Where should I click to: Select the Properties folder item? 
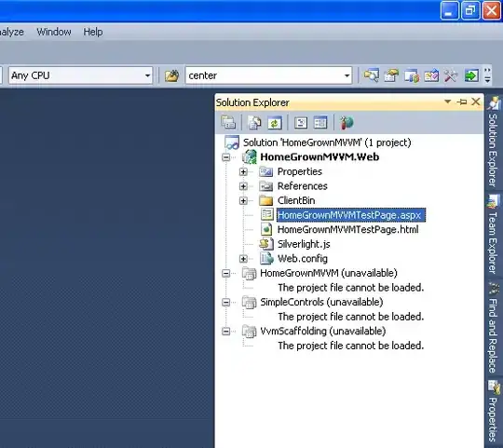(300, 171)
